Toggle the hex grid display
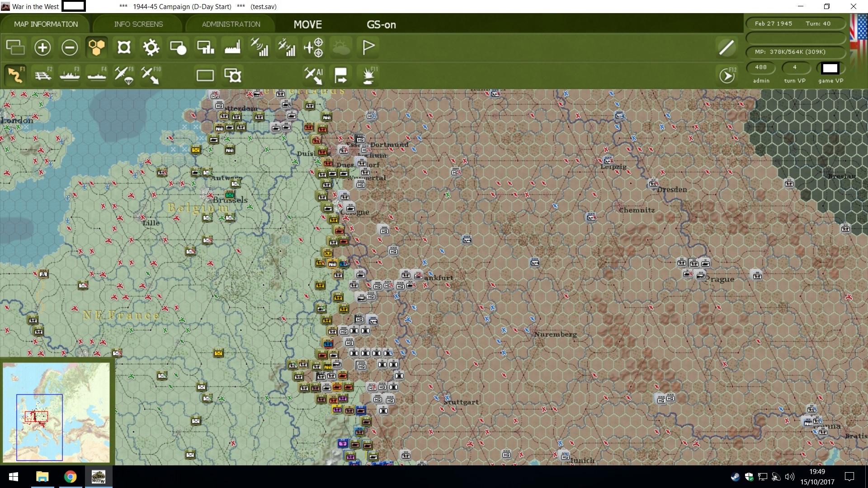The width and height of the screenshot is (868, 488). point(97,47)
